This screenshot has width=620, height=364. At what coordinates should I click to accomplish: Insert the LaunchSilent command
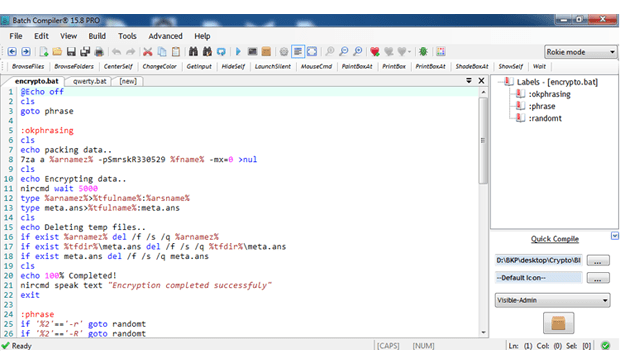coord(273,66)
